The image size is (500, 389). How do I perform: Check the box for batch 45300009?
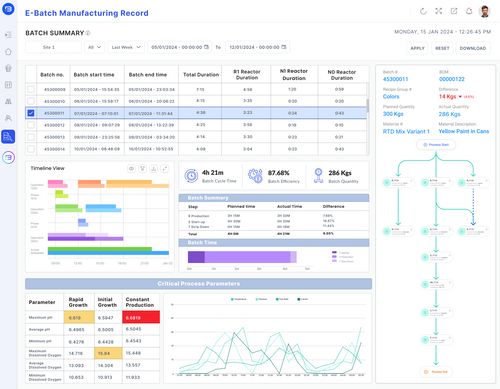tap(31, 89)
